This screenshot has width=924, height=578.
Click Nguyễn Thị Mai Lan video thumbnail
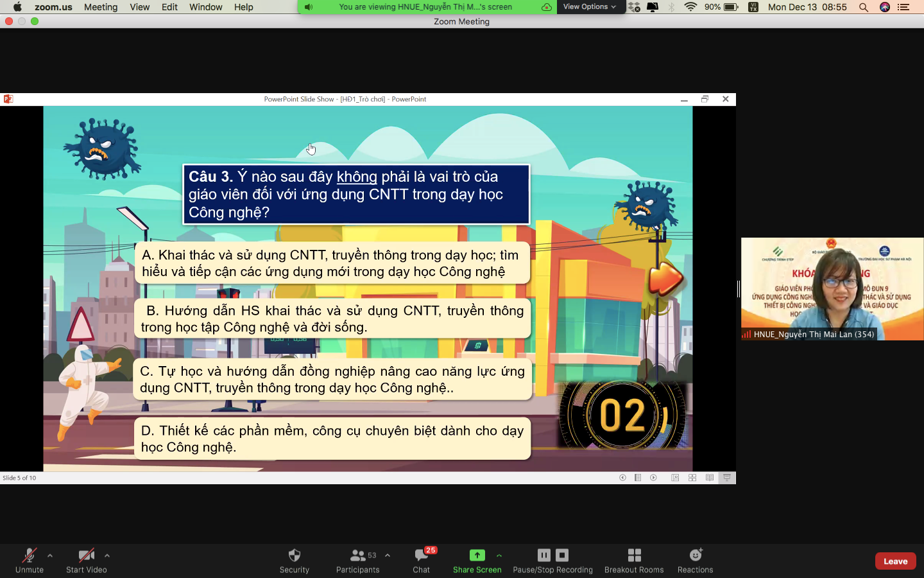pos(832,288)
